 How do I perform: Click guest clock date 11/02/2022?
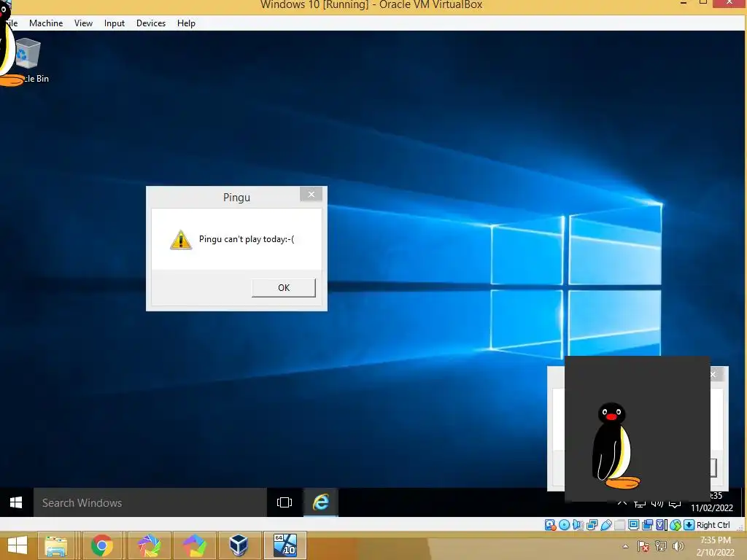click(x=712, y=508)
